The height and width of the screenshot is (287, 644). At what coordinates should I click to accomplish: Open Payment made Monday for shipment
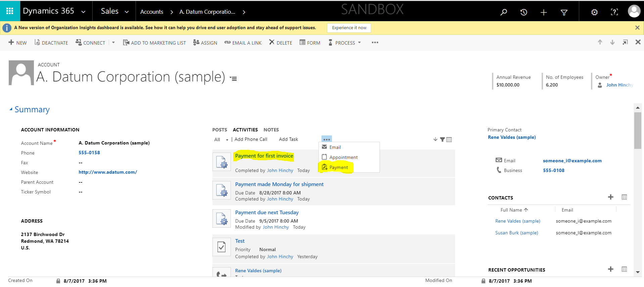click(x=279, y=184)
